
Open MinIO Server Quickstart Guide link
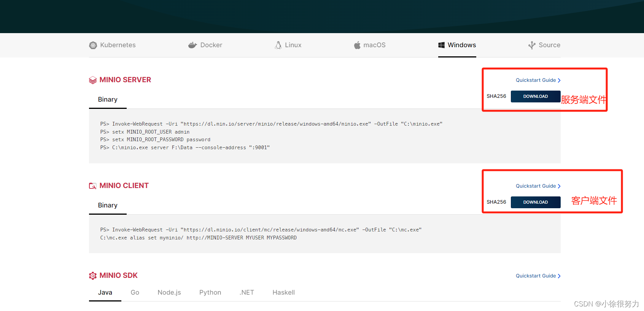tap(538, 80)
